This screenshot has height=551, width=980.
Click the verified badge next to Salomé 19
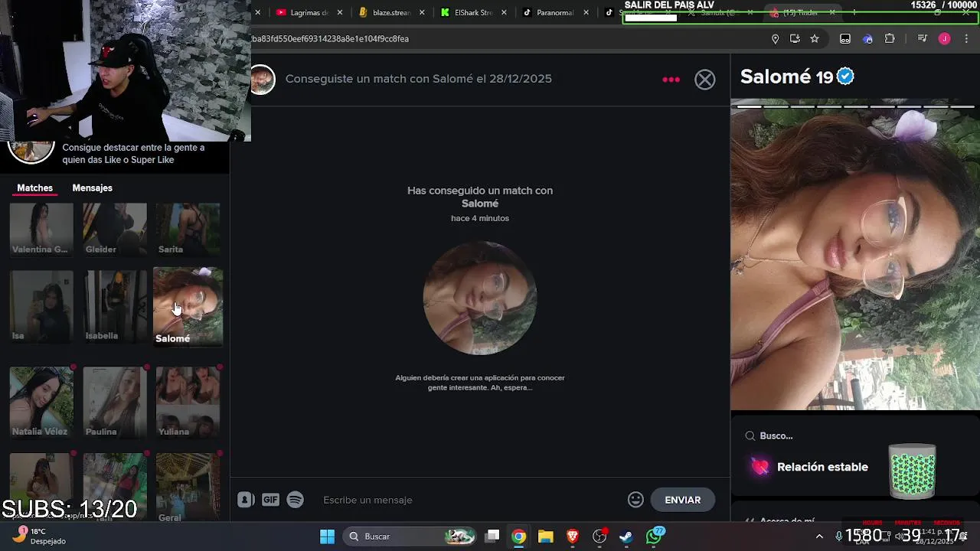point(845,77)
